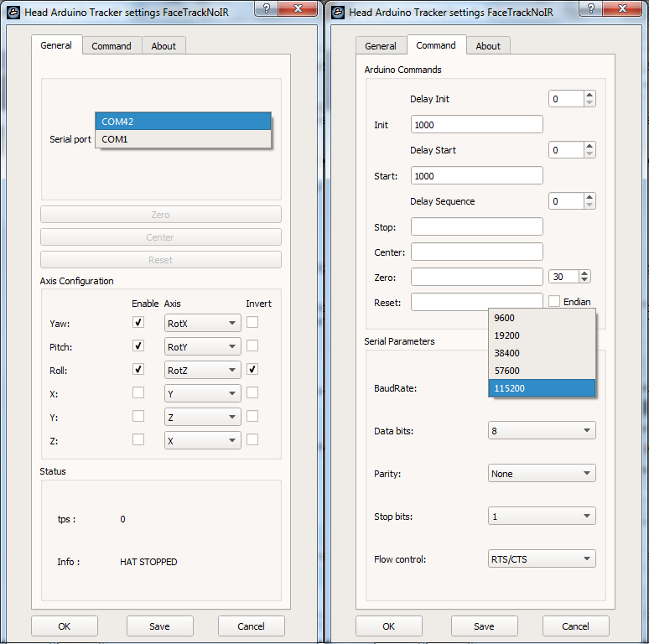The width and height of the screenshot is (649, 644).
Task: Open the Z row axis dropdown
Action: (x=202, y=440)
